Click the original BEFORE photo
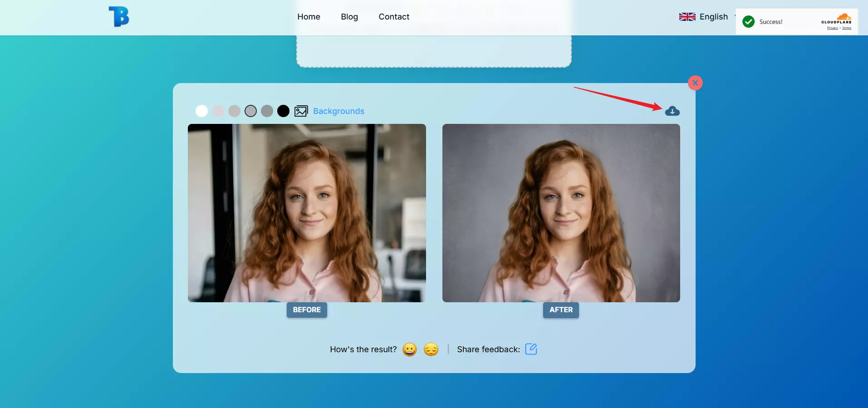Image resolution: width=868 pixels, height=408 pixels. pyautogui.click(x=307, y=213)
